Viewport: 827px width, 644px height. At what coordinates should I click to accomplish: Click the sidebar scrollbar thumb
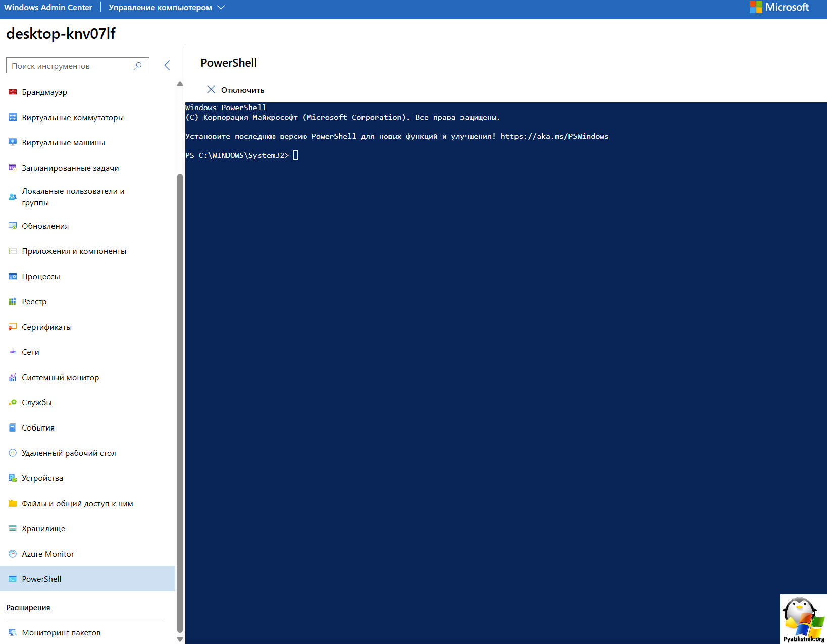[x=180, y=403]
